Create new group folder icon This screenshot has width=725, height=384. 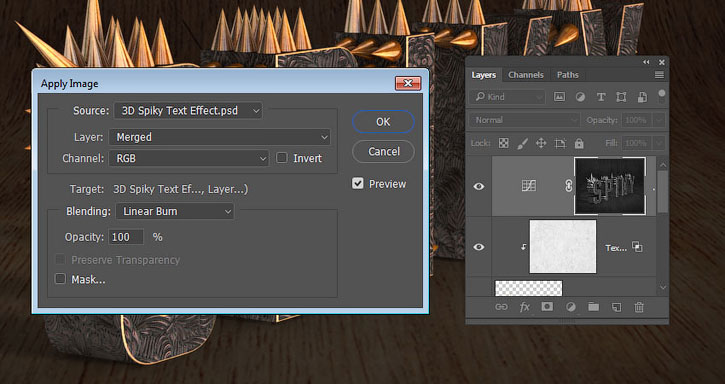593,307
